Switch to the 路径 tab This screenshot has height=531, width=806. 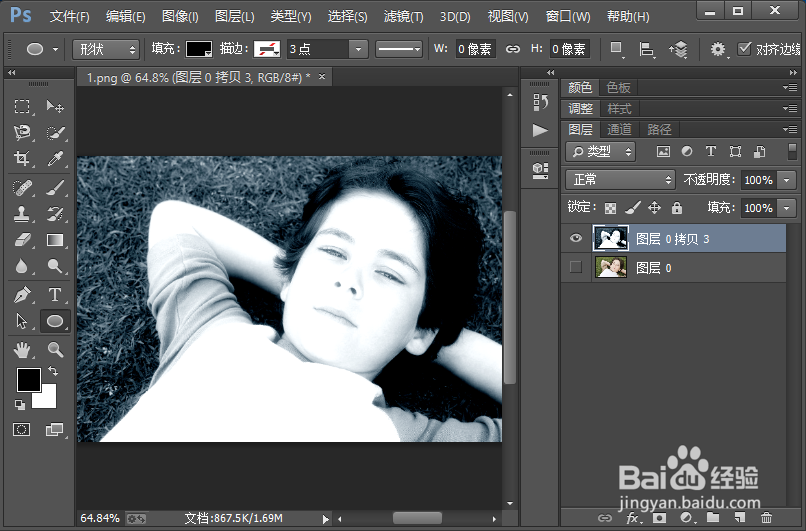coord(659,129)
